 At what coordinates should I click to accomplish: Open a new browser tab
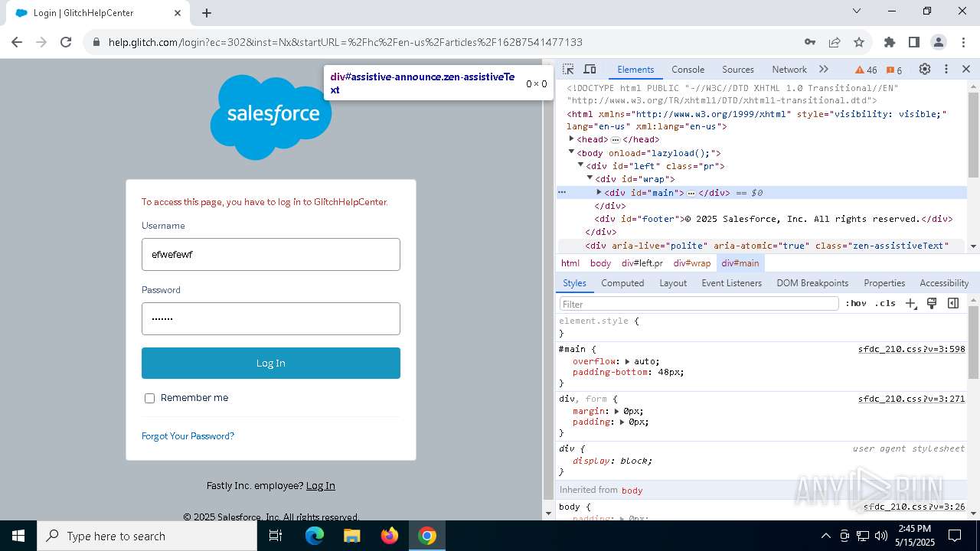click(x=207, y=13)
